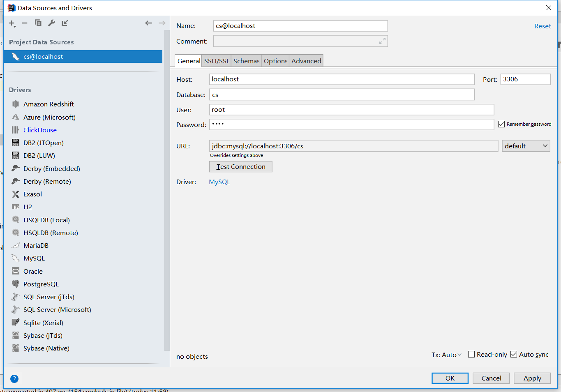Screen dimensions: 561x392
Task: Click into the Password field
Action: [x=351, y=125]
